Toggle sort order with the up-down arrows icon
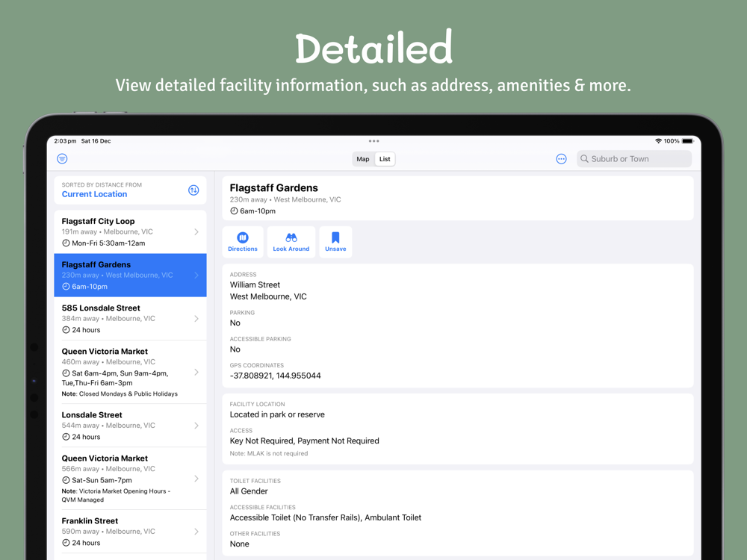 click(193, 190)
